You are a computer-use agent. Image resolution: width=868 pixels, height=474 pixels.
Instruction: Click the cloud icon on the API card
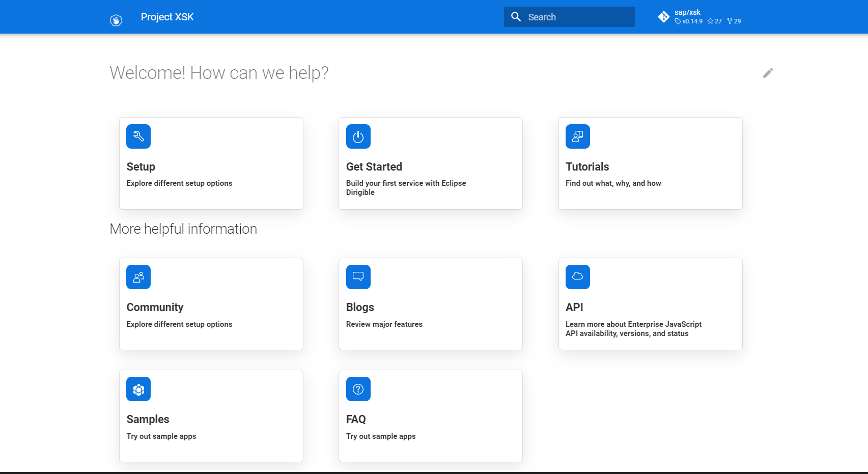[x=577, y=276]
